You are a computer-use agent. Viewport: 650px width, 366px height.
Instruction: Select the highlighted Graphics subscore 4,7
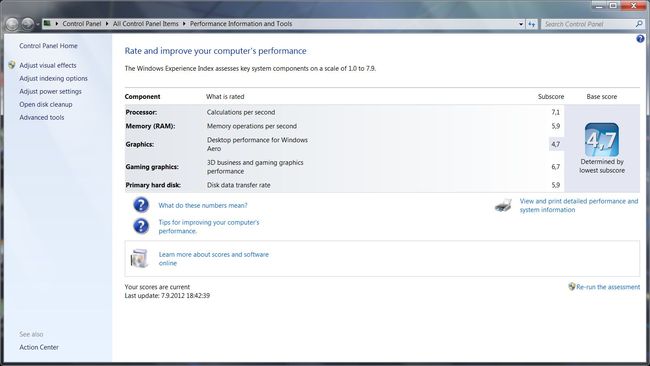(556, 144)
